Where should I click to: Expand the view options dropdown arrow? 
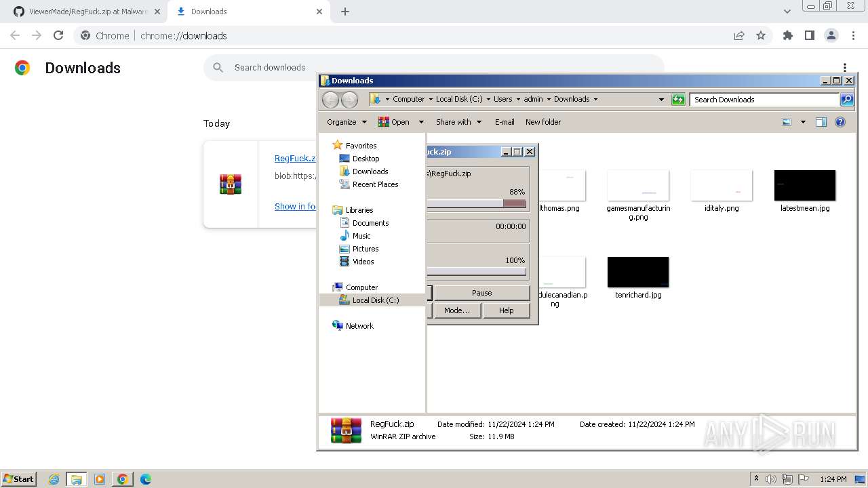(x=803, y=122)
